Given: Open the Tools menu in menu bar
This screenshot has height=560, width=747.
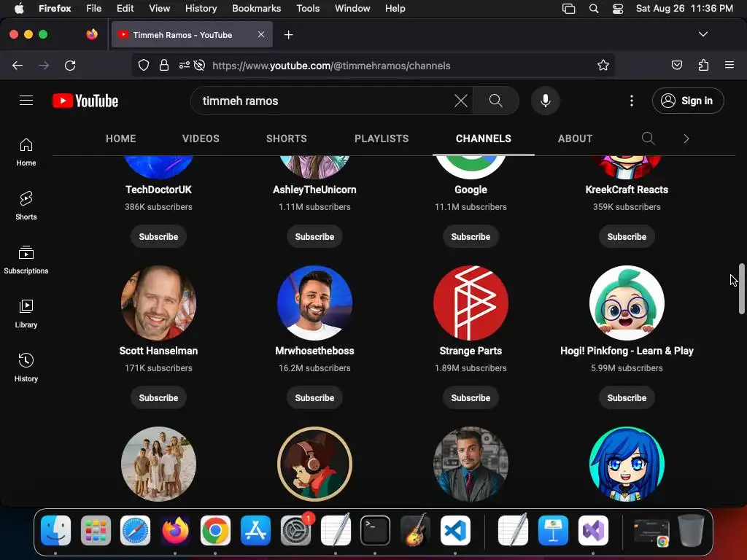Looking at the screenshot, I should click(x=308, y=8).
